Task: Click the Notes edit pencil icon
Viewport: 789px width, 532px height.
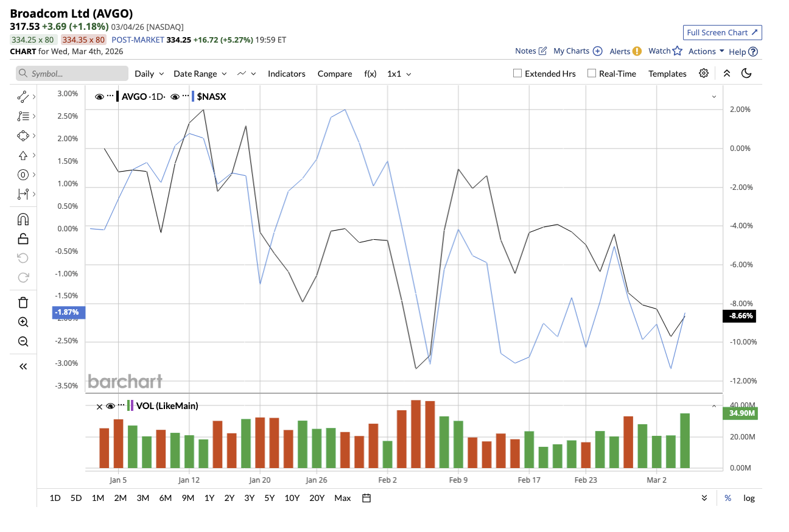Action: click(543, 51)
